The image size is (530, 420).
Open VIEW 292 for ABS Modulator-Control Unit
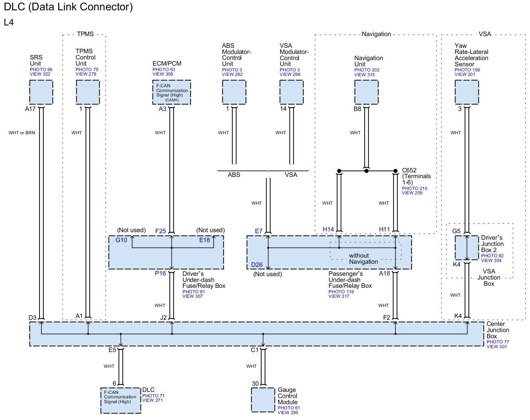pos(232,74)
